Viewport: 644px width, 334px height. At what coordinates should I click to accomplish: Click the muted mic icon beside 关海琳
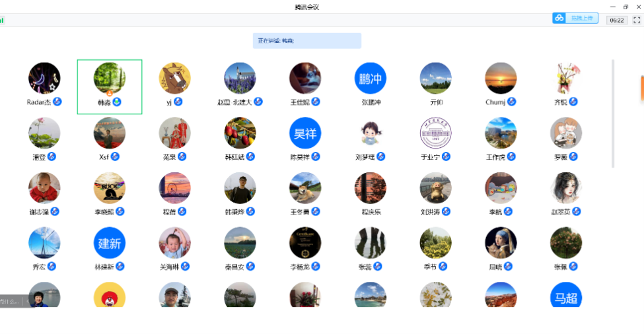[x=185, y=266]
